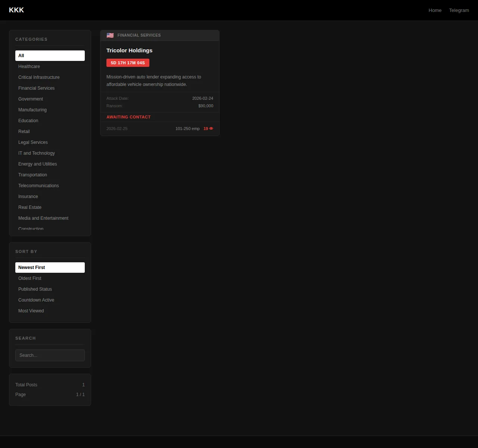Enable the Countdown Active sort option
The height and width of the screenshot is (448, 478).
[36, 300]
